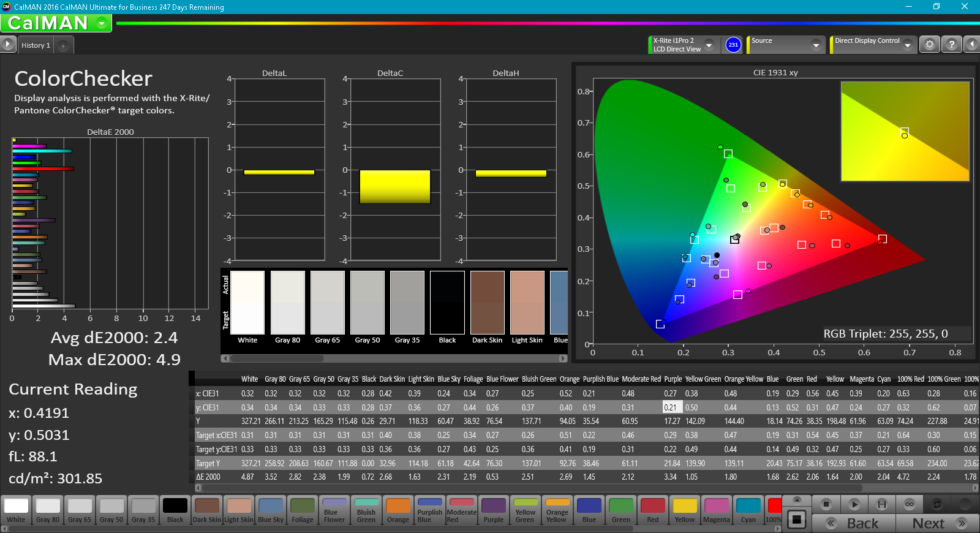Select the History 1 tab
Screen dimensions: 980x533
(x=36, y=45)
